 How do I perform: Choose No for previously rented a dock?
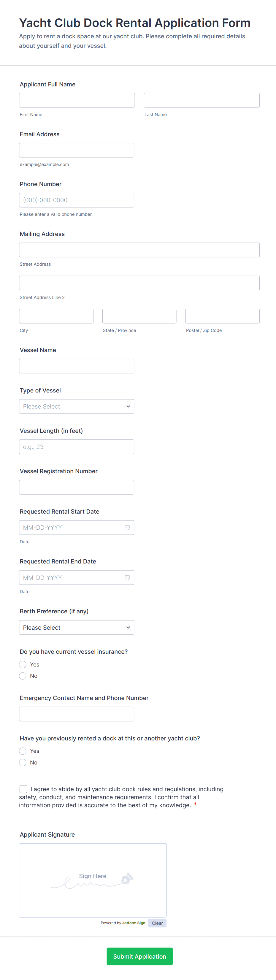point(23,762)
